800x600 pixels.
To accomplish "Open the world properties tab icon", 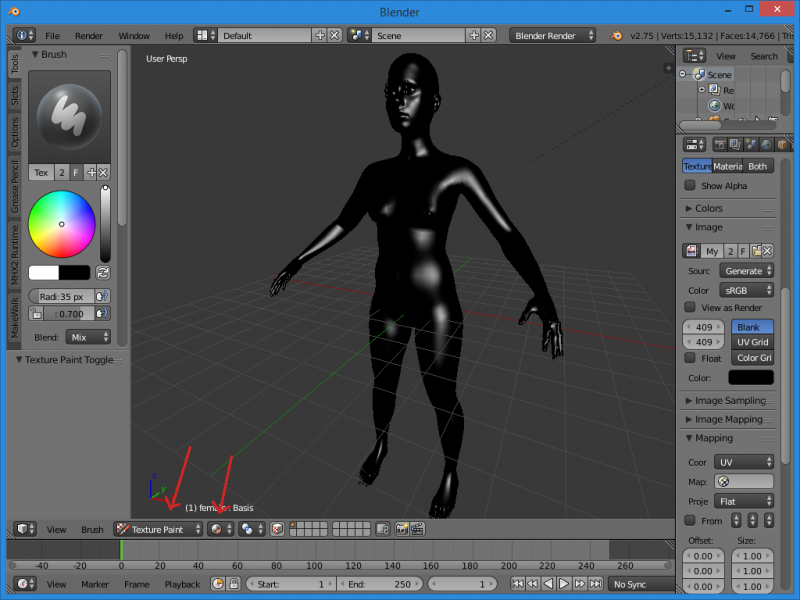I will pos(765,145).
